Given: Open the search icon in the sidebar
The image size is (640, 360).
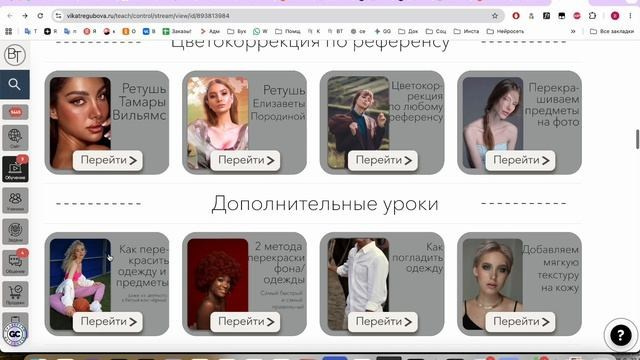Looking at the screenshot, I should pyautogui.click(x=15, y=84).
